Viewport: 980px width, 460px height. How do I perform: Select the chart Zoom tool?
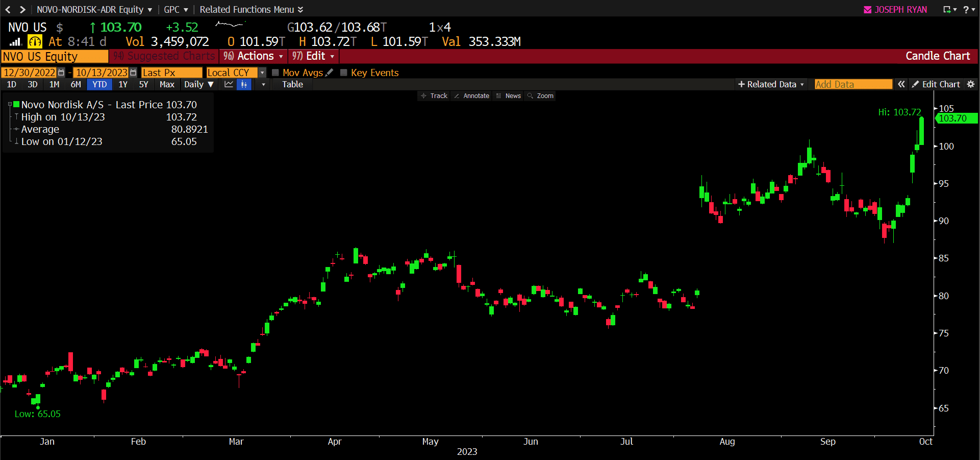click(540, 96)
